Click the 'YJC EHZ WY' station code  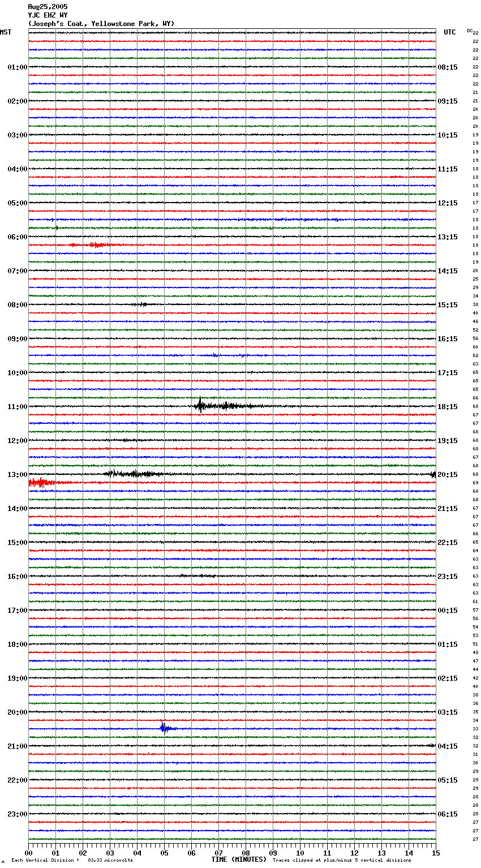pyautogui.click(x=48, y=15)
